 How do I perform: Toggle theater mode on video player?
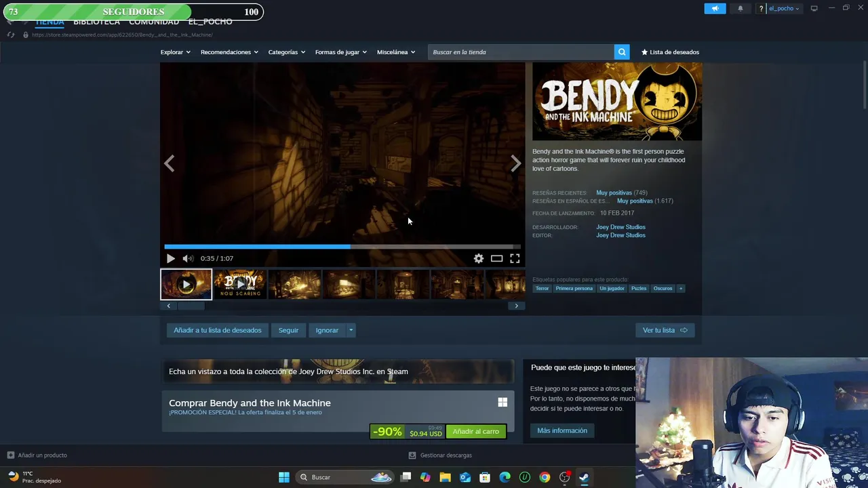pos(496,258)
